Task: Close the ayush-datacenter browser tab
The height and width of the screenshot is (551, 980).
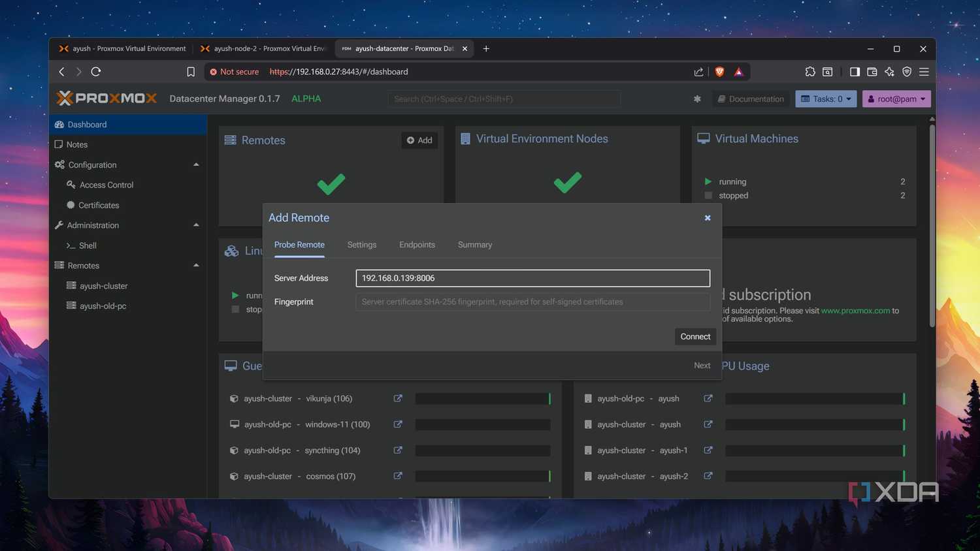Action: click(465, 48)
